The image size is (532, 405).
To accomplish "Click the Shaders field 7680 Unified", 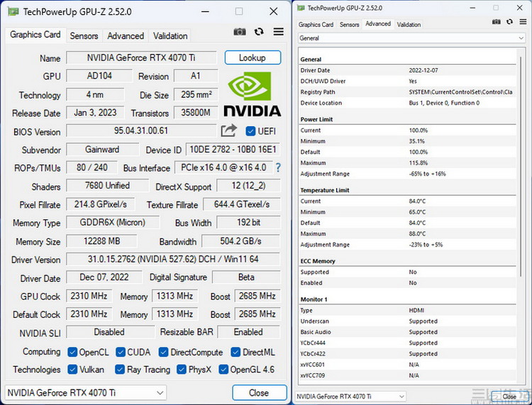I will (x=107, y=186).
